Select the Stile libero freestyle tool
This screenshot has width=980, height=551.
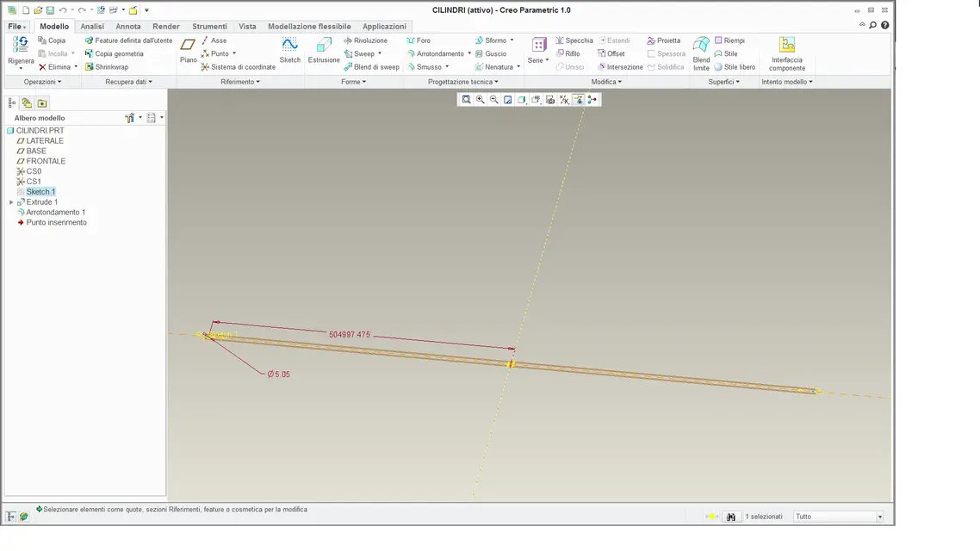click(735, 67)
